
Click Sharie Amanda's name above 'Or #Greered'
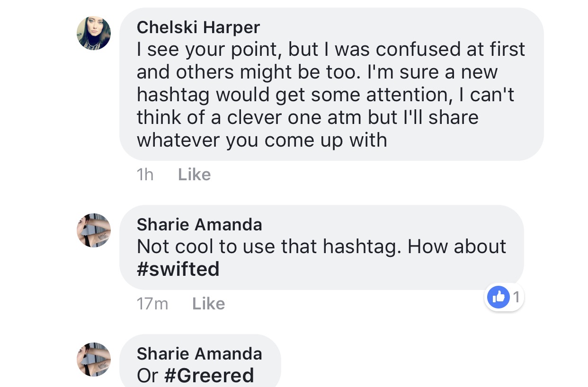[199, 353]
